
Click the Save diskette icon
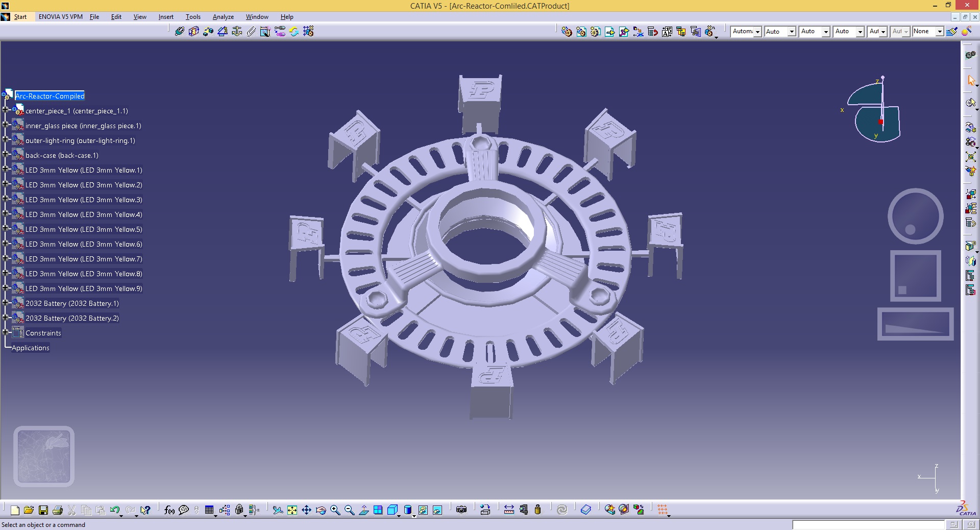[43, 510]
